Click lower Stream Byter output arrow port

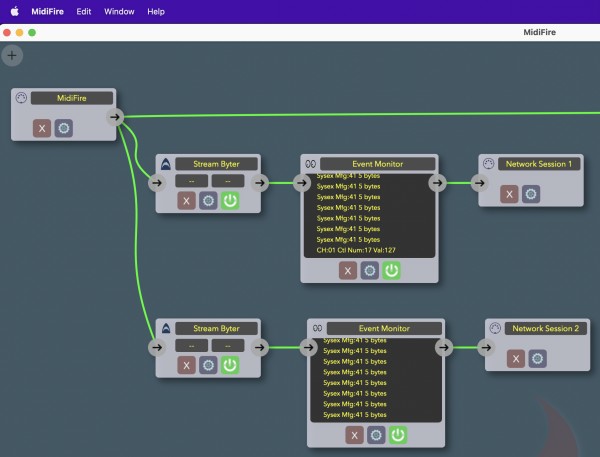[x=260, y=347]
